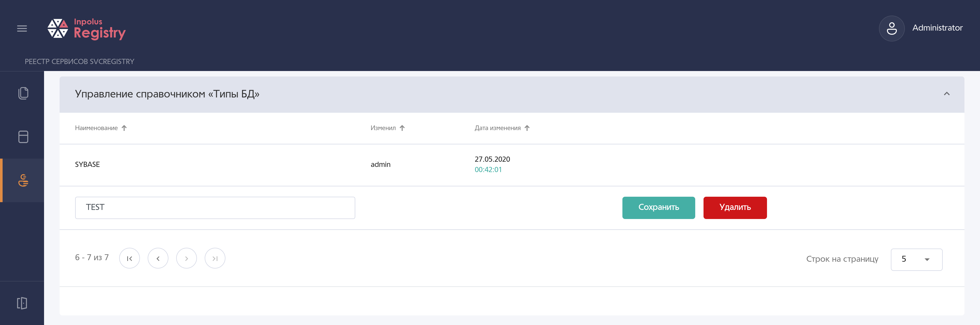This screenshot has height=325, width=980.
Task: Click Реестр сервисов SVCREGISTRY breadcrumb
Action: [x=80, y=62]
